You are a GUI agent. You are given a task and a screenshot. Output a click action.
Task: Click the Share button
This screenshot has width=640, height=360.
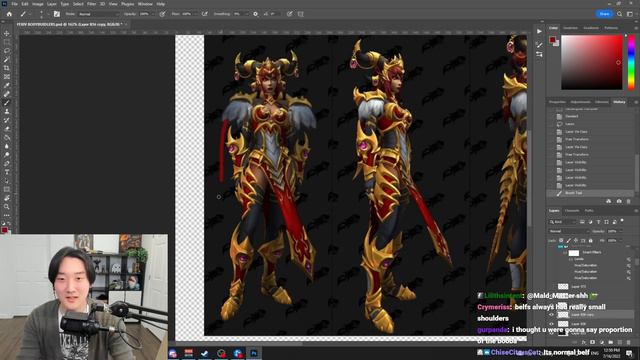tap(604, 14)
